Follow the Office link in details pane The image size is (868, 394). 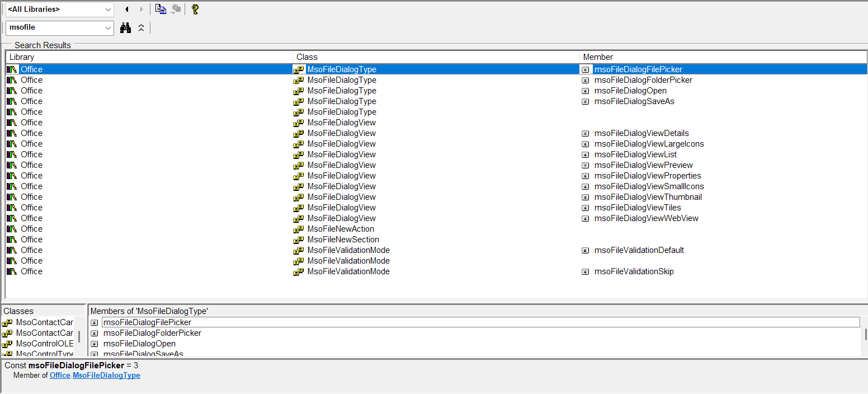(60, 376)
